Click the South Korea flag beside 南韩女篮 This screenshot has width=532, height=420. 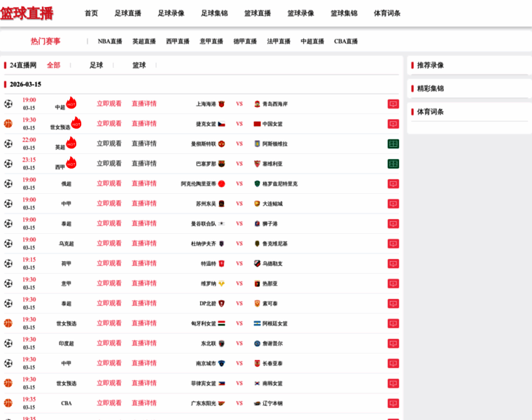pos(257,384)
